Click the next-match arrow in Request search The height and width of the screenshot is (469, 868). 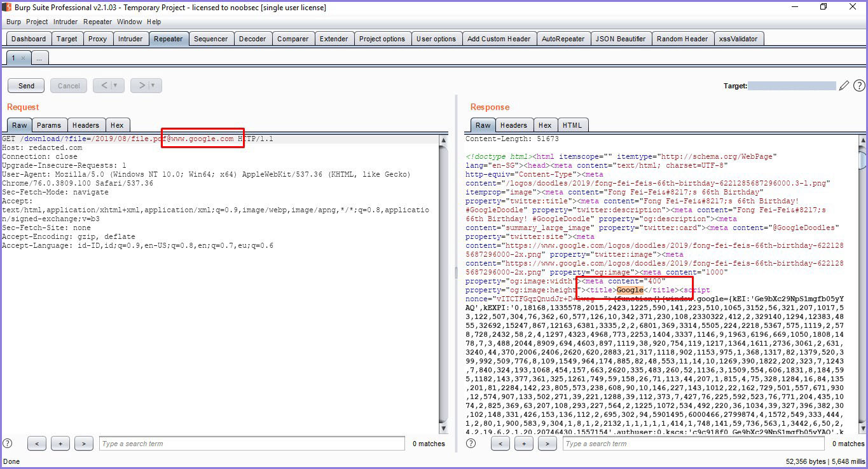pyautogui.click(x=83, y=443)
